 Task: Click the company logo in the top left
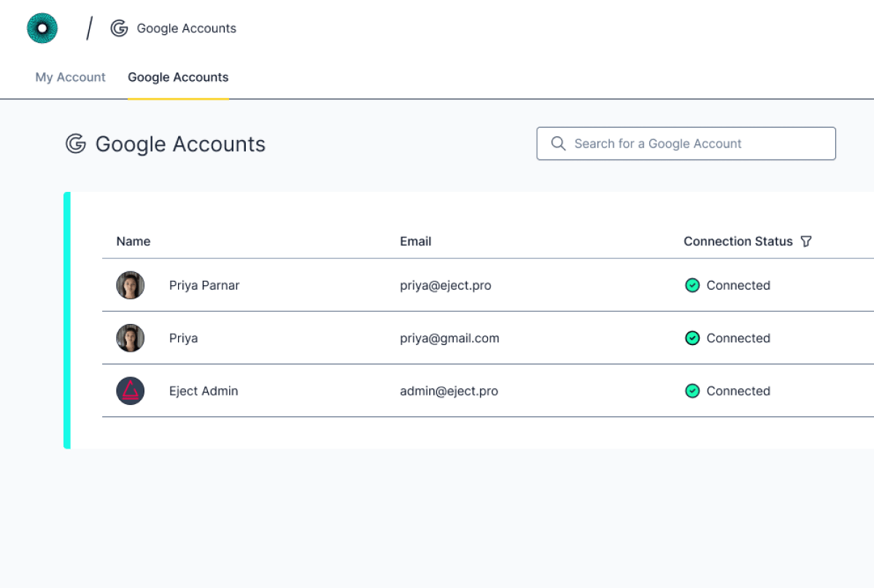pos(42,28)
